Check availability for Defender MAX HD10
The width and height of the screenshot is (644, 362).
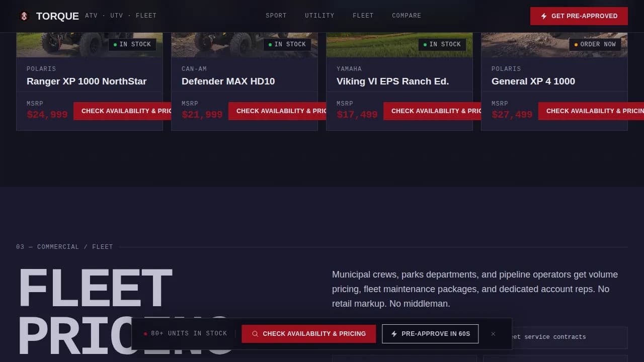(278, 111)
